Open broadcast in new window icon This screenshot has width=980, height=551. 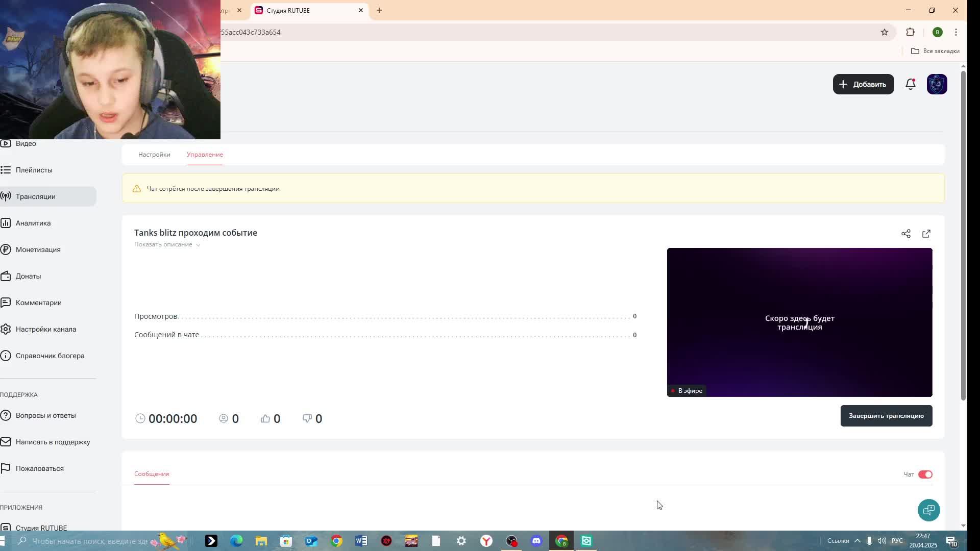click(926, 234)
